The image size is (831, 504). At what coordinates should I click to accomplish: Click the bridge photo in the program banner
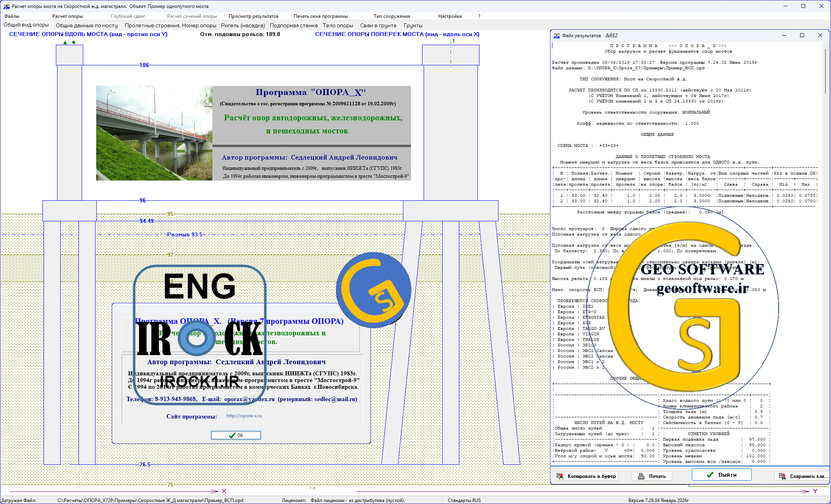click(154, 133)
